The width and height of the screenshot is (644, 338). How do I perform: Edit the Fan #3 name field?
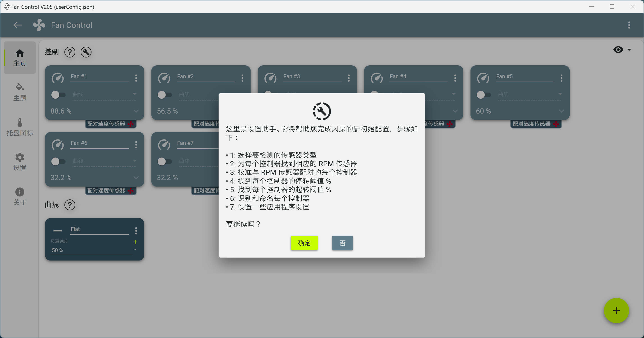(312, 77)
